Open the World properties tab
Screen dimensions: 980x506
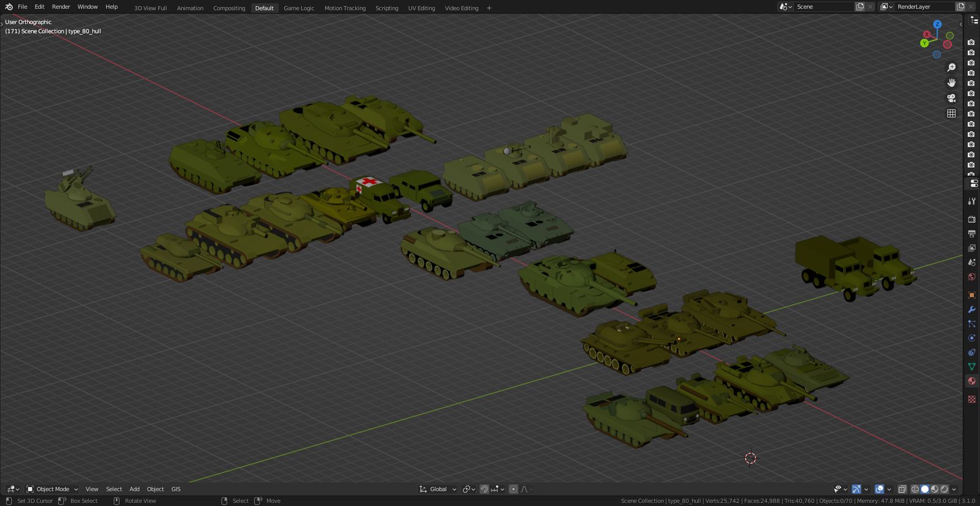point(971,277)
